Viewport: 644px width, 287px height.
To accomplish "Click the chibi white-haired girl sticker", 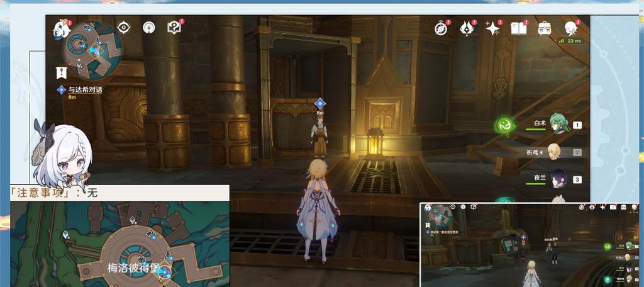I will click(62, 156).
